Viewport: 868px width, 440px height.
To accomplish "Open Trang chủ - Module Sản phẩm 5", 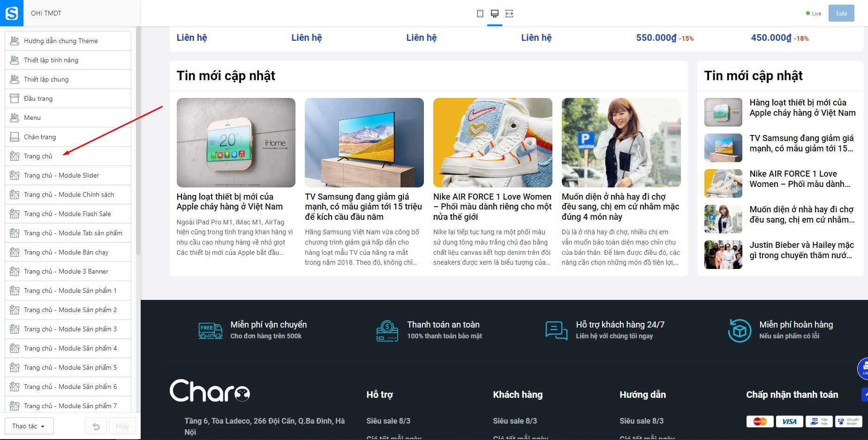I will (x=68, y=367).
